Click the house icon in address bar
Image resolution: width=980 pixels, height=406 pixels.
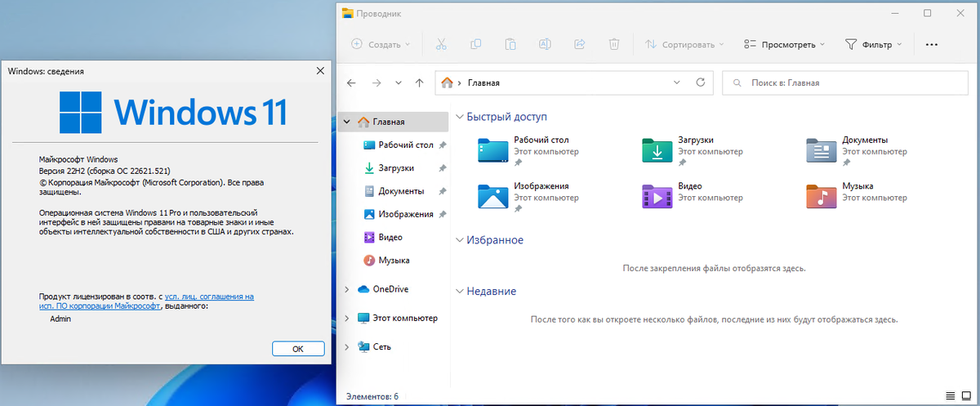[447, 83]
